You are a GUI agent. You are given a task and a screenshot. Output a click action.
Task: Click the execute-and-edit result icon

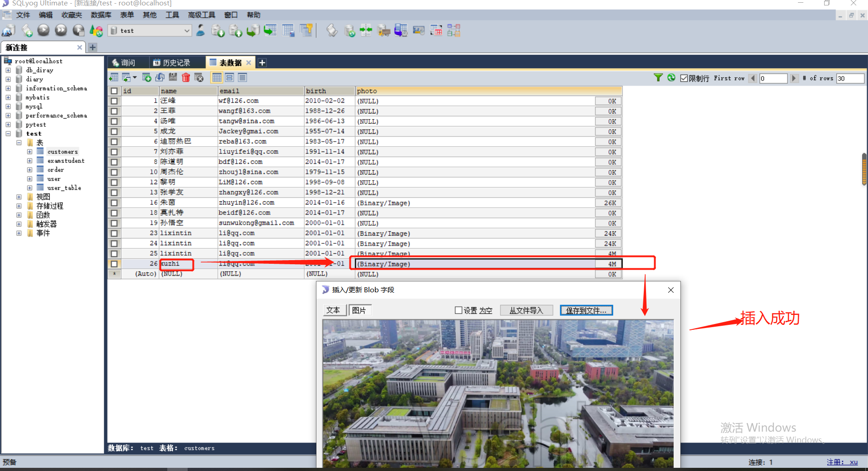[79, 31]
